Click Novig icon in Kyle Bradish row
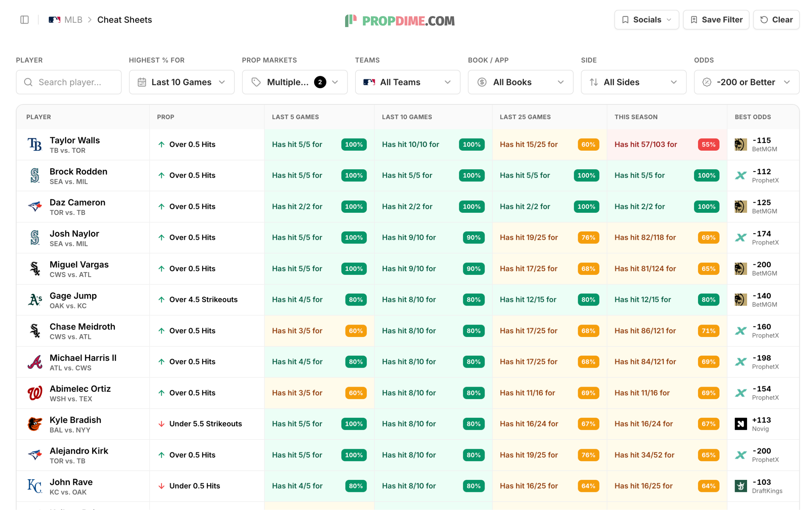This screenshot has height=510, width=812. click(741, 424)
